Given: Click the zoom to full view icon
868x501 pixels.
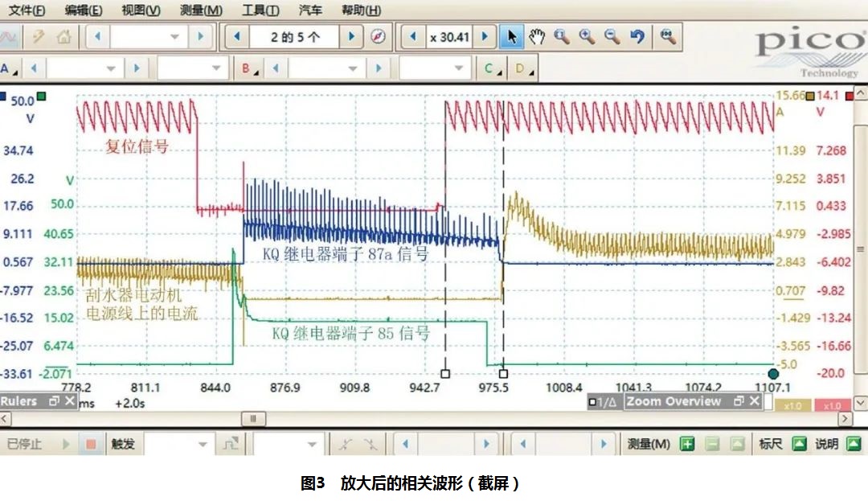Looking at the screenshot, I should coord(668,37).
